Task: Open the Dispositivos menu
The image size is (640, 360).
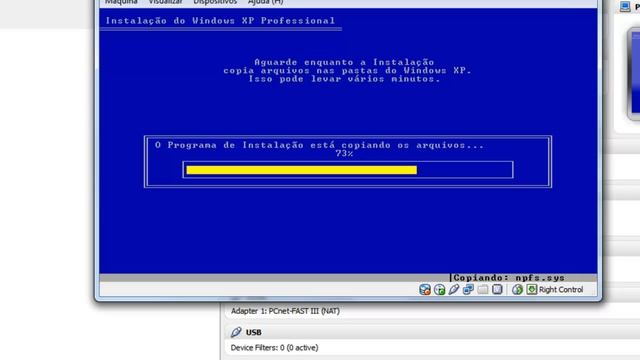Action: pos(215,2)
